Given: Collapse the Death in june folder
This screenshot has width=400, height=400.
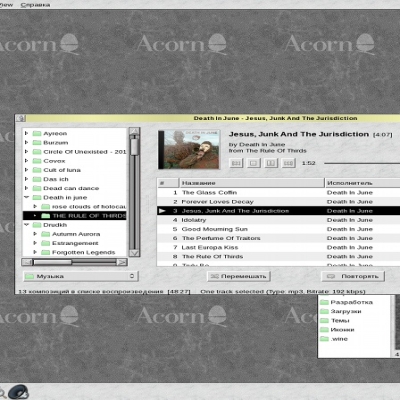Looking at the screenshot, I should point(27,197).
